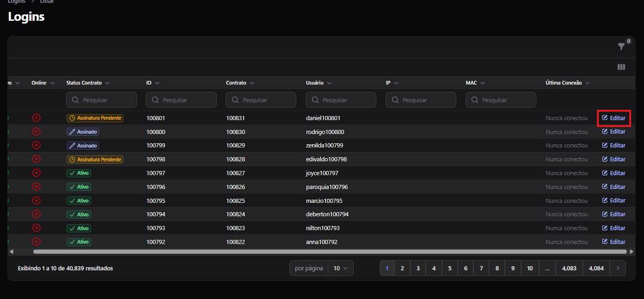Click the offline status icon for anna100792

click(x=37, y=242)
